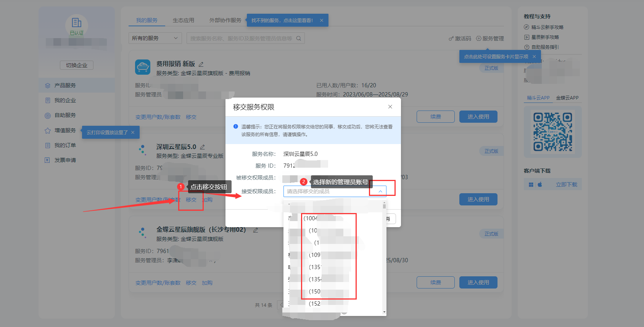Switch to 生态应用 tab
This screenshot has width=644, height=327.
pyautogui.click(x=184, y=20)
